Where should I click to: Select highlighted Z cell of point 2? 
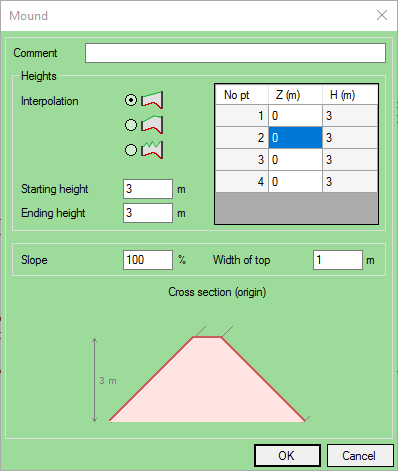click(x=295, y=138)
